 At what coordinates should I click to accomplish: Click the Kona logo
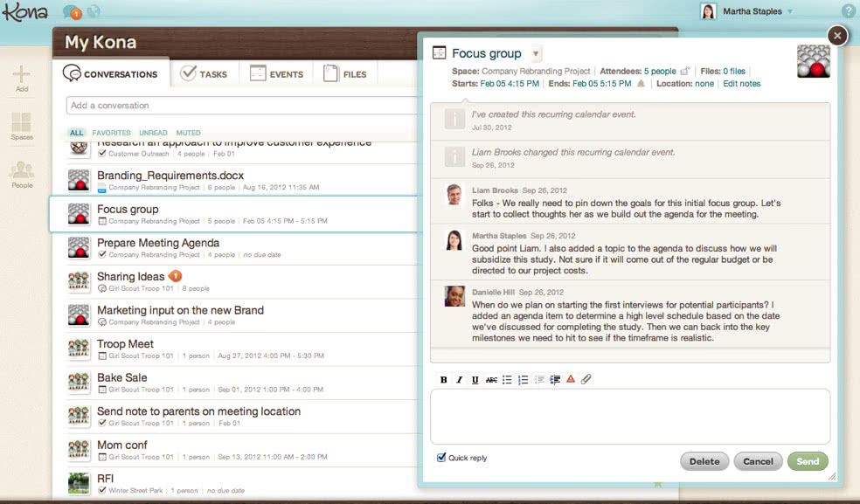point(24,11)
